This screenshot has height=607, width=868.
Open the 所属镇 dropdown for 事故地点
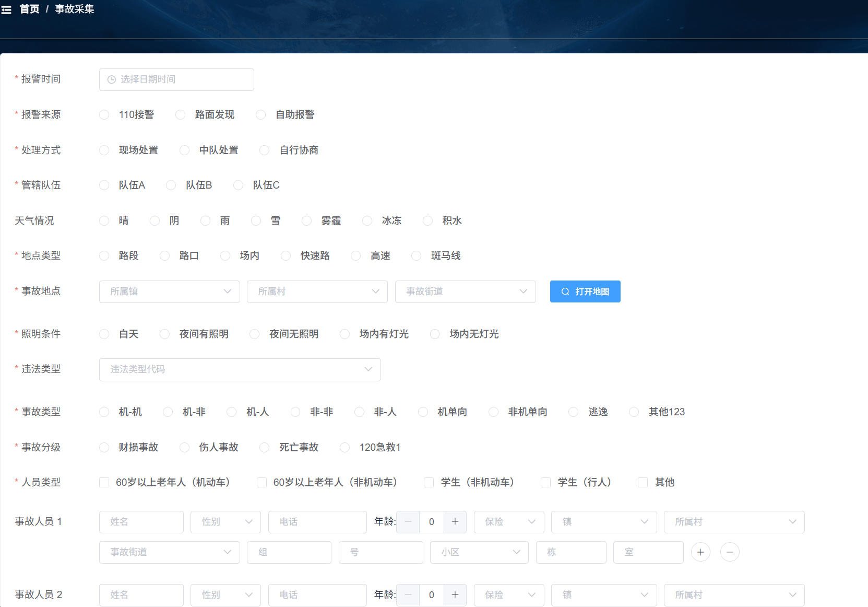[x=169, y=291]
